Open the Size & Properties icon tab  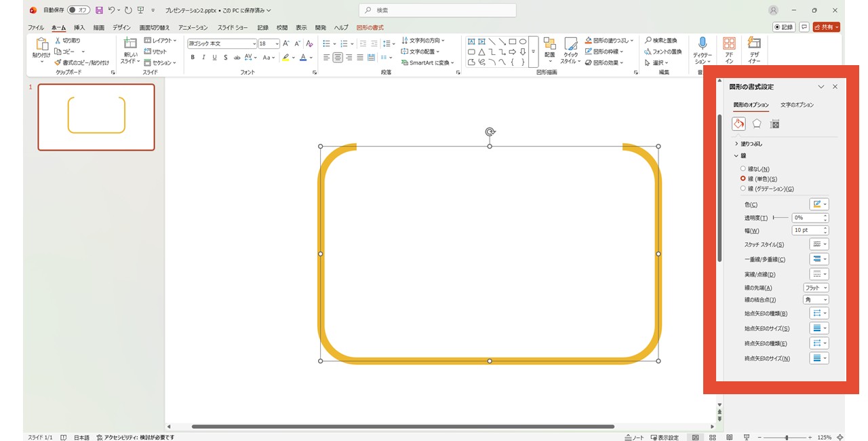[x=775, y=123]
